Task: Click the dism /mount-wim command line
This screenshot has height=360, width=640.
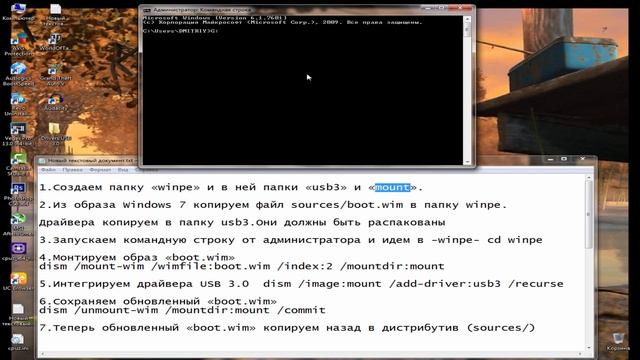Action: 242,267
